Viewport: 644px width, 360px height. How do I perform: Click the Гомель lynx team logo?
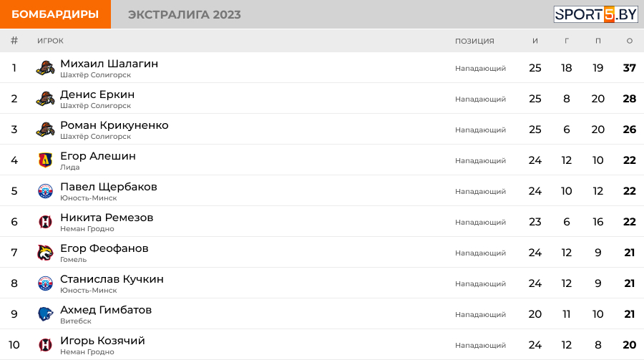[x=45, y=253]
